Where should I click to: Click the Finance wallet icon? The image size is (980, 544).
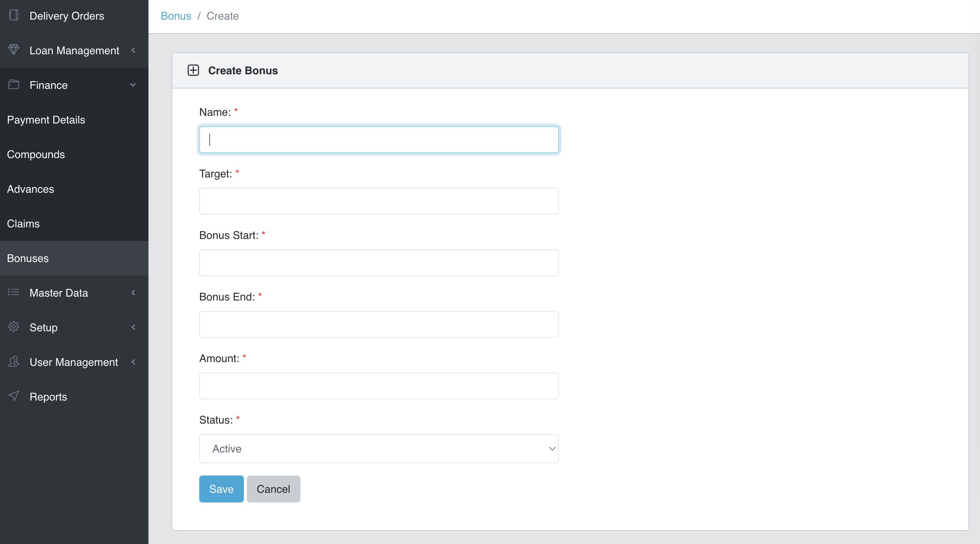[14, 84]
